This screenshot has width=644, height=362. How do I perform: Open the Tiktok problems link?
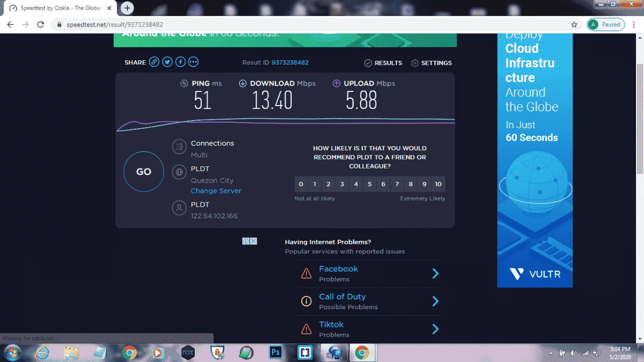[x=331, y=324]
